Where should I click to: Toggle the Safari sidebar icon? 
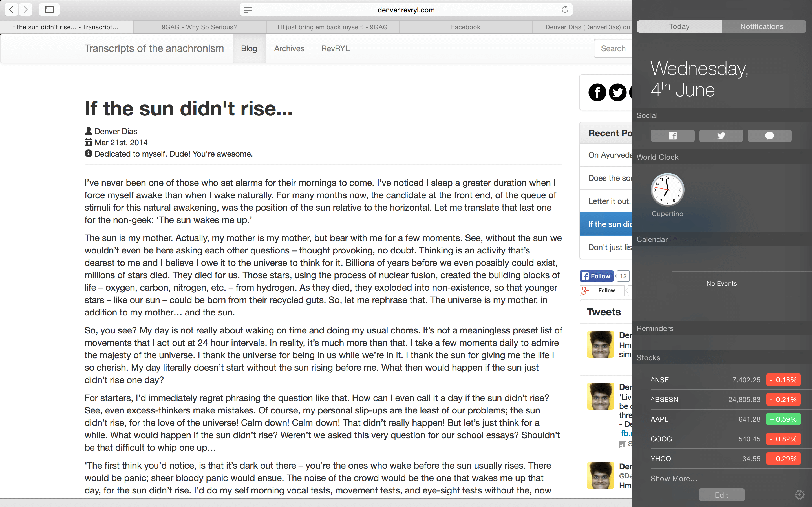[x=49, y=10]
